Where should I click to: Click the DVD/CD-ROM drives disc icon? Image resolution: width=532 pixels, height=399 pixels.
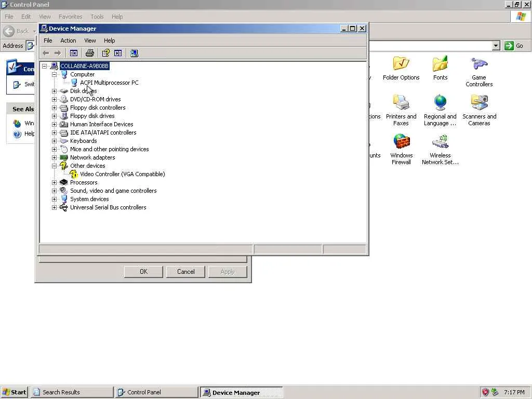[63, 99]
